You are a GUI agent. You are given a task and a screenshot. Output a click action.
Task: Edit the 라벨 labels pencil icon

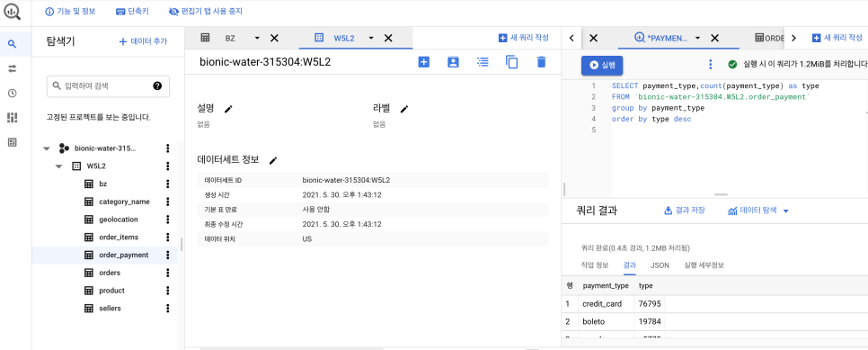pos(404,109)
